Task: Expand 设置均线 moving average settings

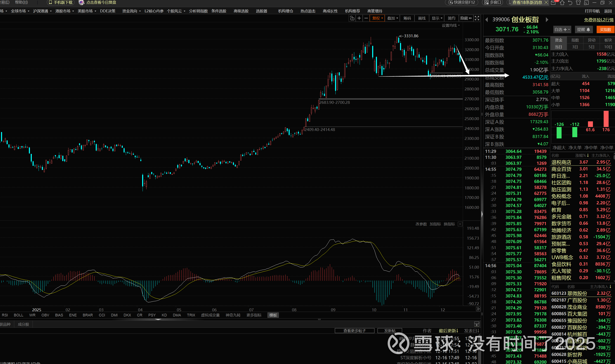Action: point(451,26)
